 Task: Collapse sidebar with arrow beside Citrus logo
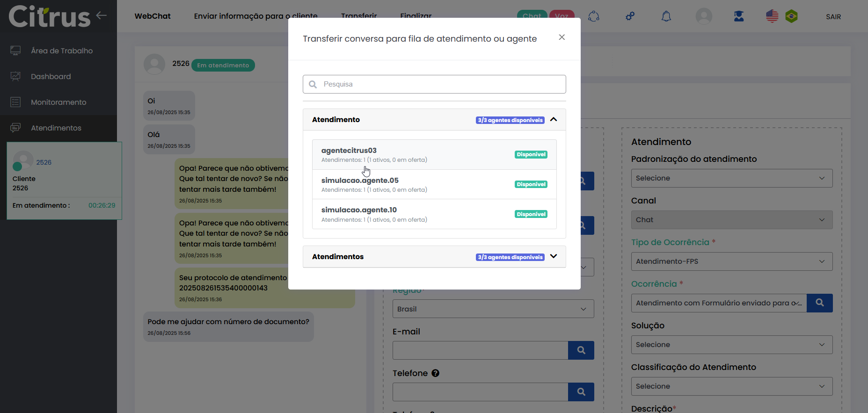[102, 15]
